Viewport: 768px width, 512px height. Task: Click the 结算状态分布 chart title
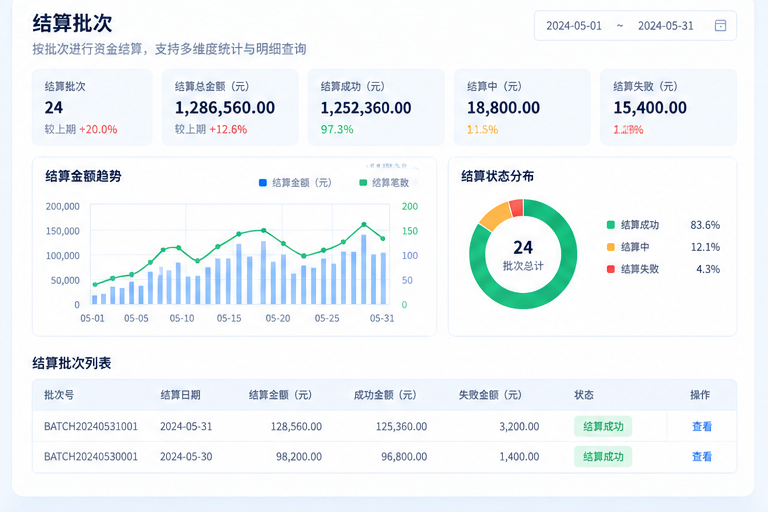pos(497,176)
